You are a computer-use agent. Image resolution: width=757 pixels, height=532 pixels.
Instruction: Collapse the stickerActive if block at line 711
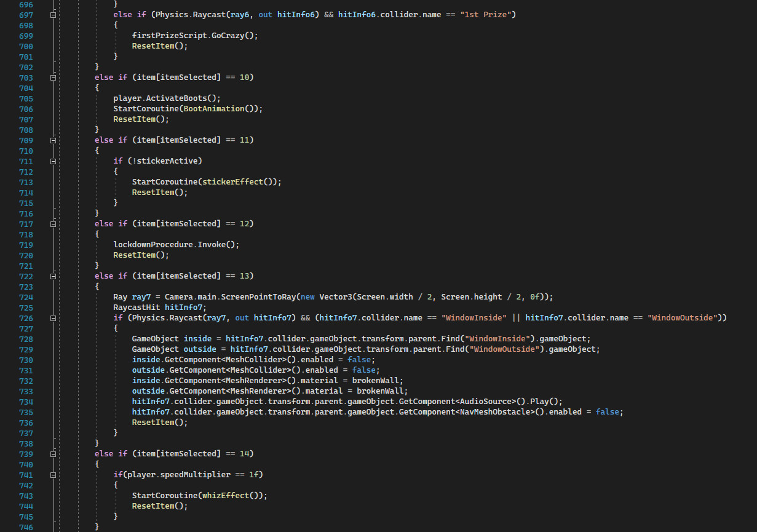(53, 161)
